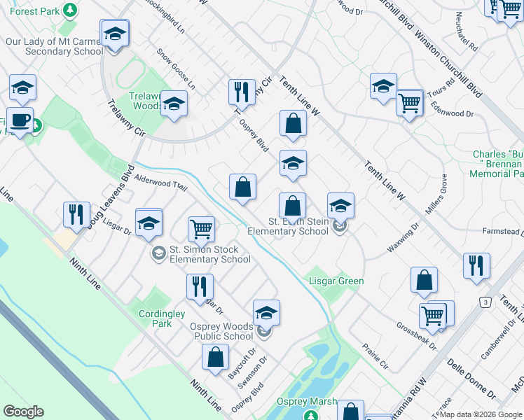Open shopping cart marker near Tours Rd
Screen dimensions: 524x420
pos(409,104)
